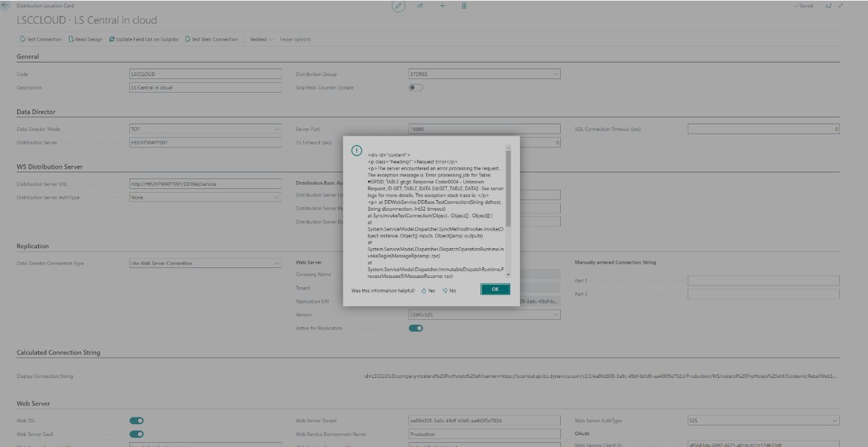Open the Related menu
Screen dimensions: 868x447
point(262,39)
